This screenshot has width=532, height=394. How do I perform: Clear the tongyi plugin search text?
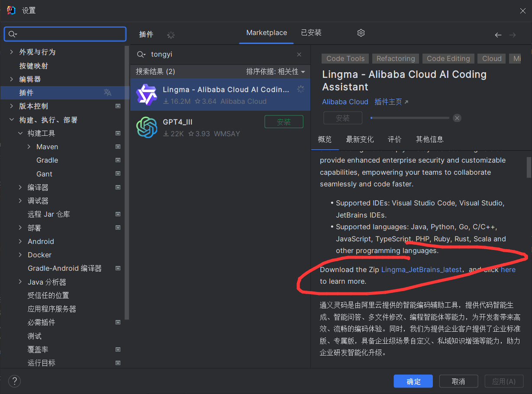pos(299,54)
